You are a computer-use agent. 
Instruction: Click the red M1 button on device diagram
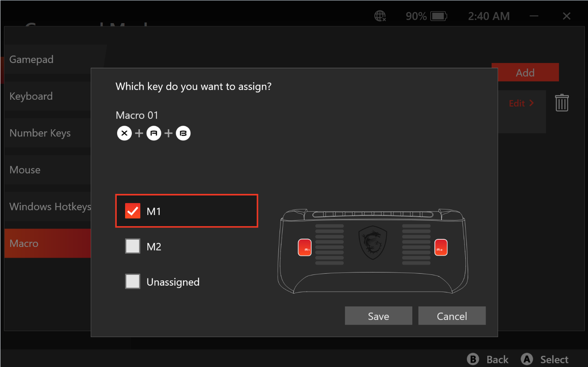305,248
